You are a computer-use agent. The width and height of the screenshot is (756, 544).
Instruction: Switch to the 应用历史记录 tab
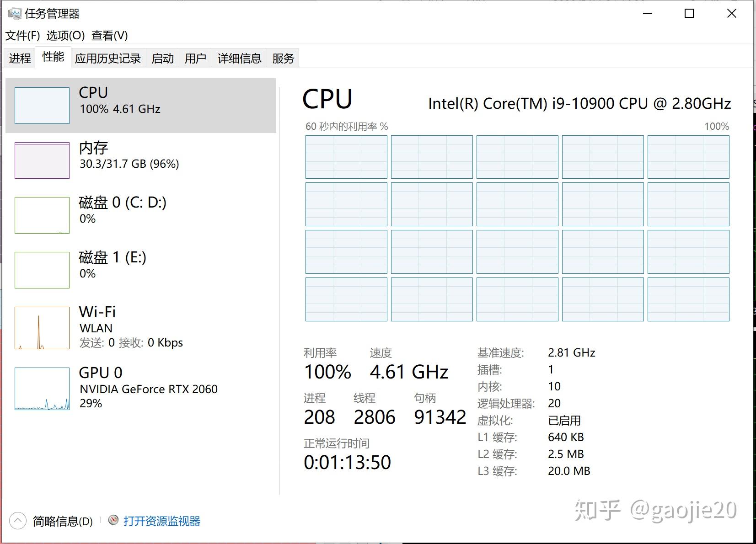click(108, 58)
